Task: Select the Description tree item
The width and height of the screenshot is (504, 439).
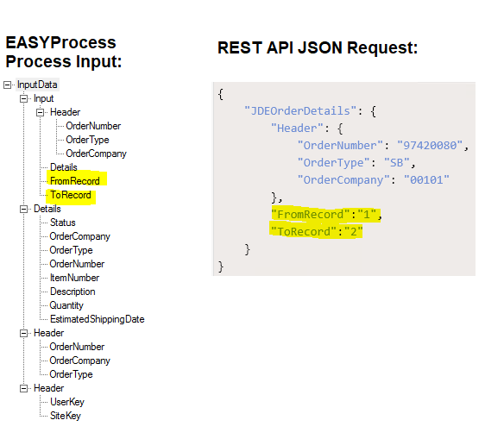Action: [72, 292]
